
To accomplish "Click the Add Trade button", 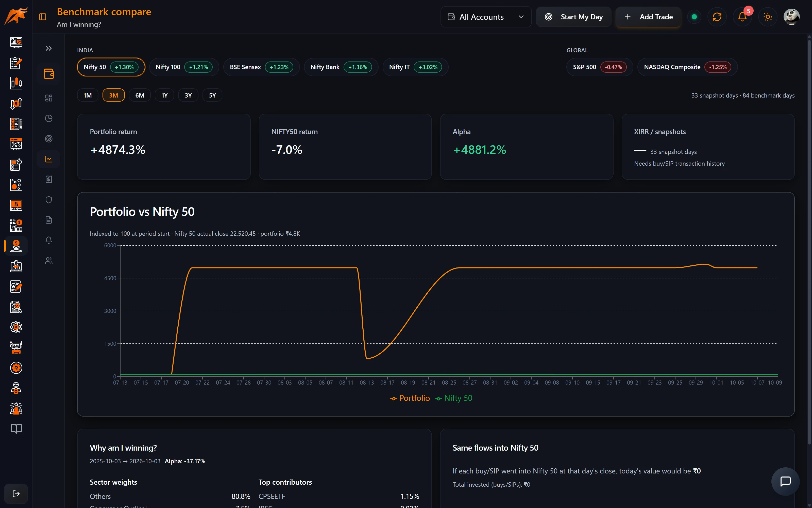I will click(x=648, y=17).
